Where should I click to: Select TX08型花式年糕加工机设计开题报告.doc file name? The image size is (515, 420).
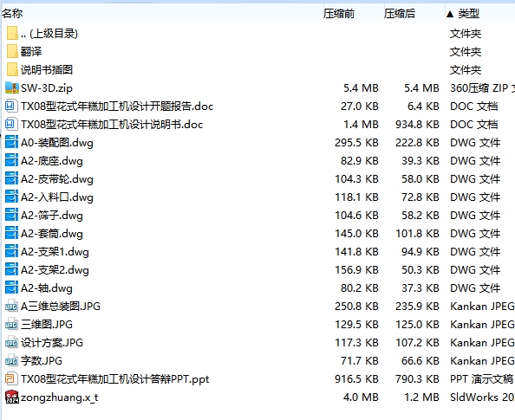click(x=117, y=107)
